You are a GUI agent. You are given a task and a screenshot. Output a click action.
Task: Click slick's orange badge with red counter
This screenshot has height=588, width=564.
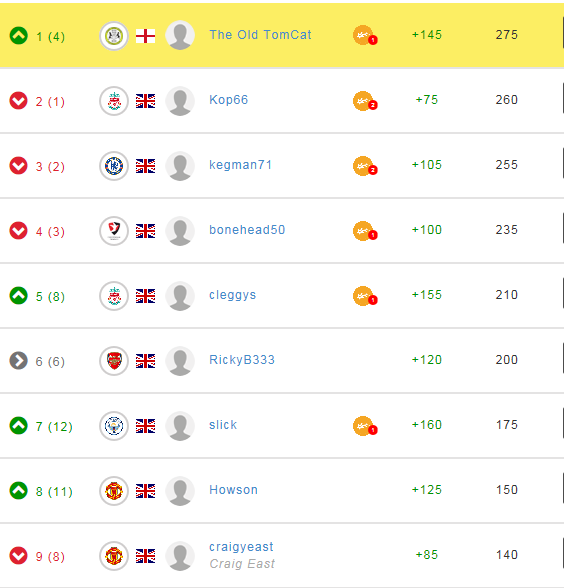(365, 426)
